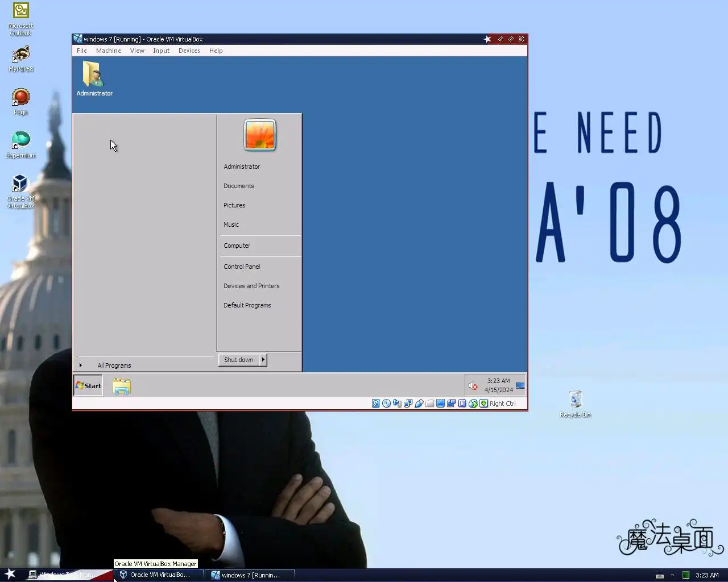Launch the Pego desktop shortcut
Image resolution: width=728 pixels, height=582 pixels.
20,102
